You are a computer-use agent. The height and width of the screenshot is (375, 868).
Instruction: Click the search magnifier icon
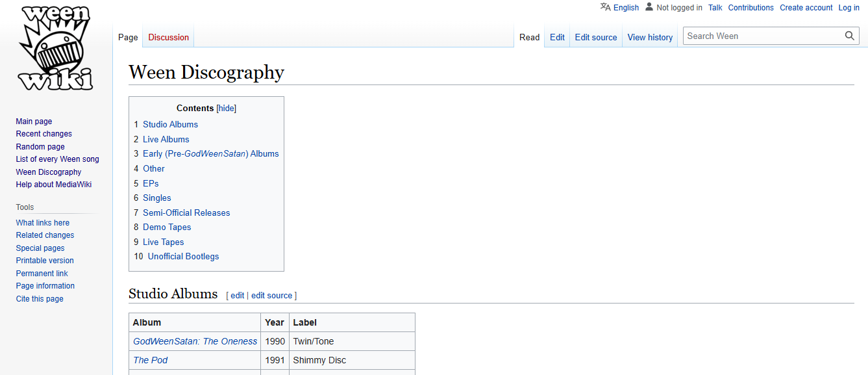click(850, 36)
